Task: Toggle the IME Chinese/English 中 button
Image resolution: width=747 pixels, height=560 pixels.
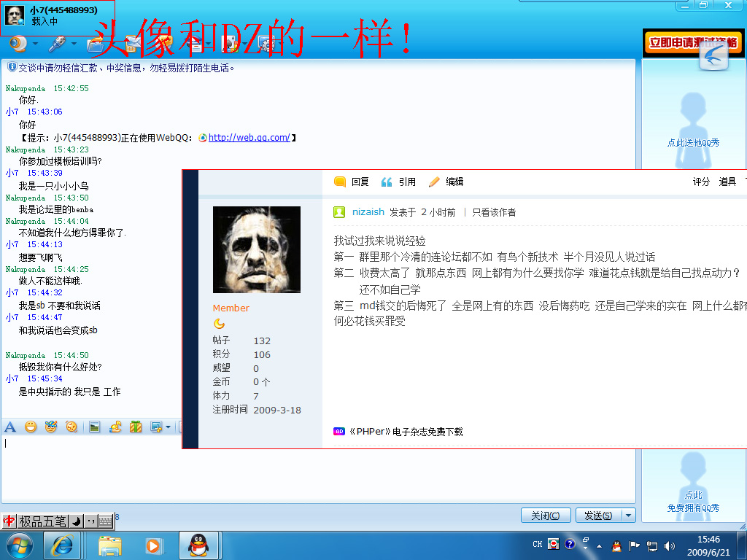Action: (9, 522)
